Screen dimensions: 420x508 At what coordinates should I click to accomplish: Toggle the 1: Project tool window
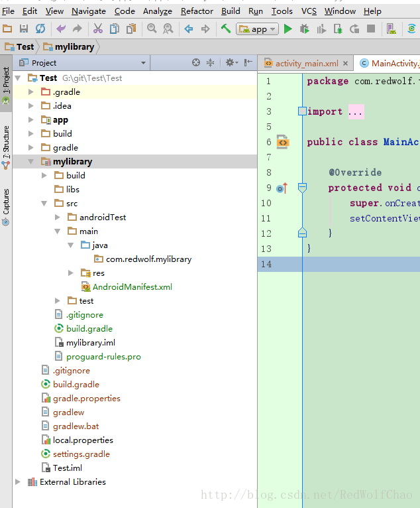click(x=6, y=84)
